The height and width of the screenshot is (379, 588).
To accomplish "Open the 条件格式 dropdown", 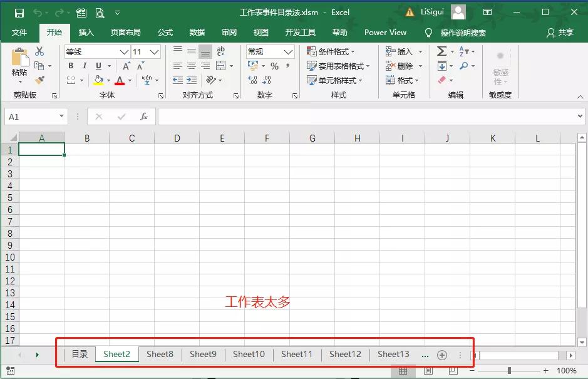I will pyautogui.click(x=331, y=51).
